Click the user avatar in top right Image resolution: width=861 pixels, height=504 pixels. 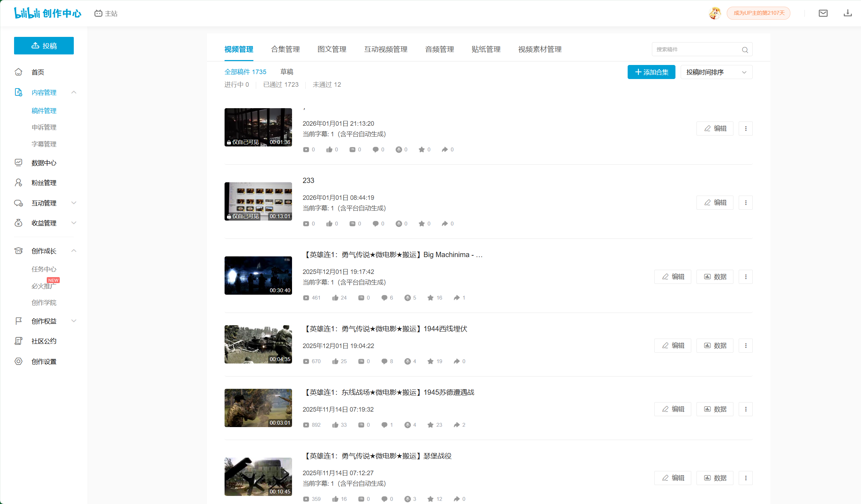coord(715,13)
